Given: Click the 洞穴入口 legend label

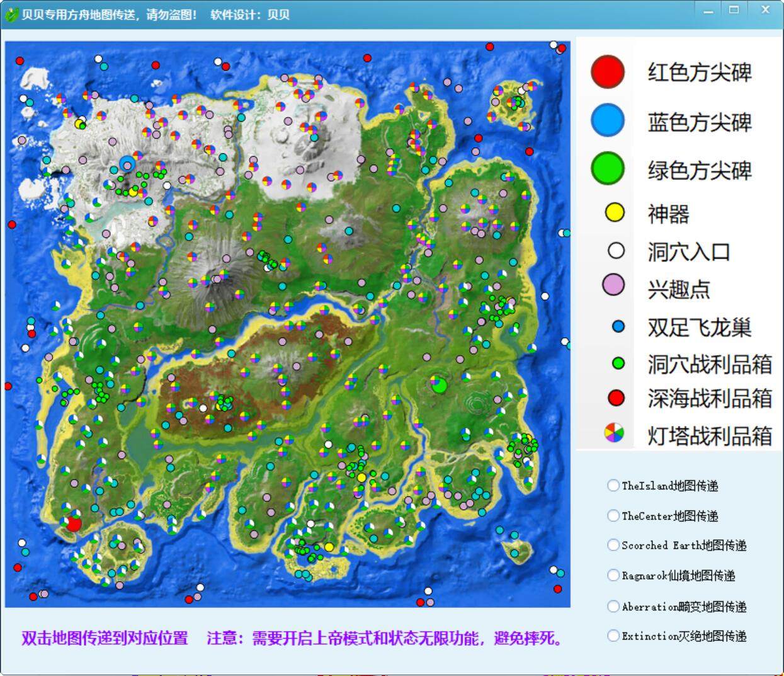Looking at the screenshot, I should [x=689, y=252].
